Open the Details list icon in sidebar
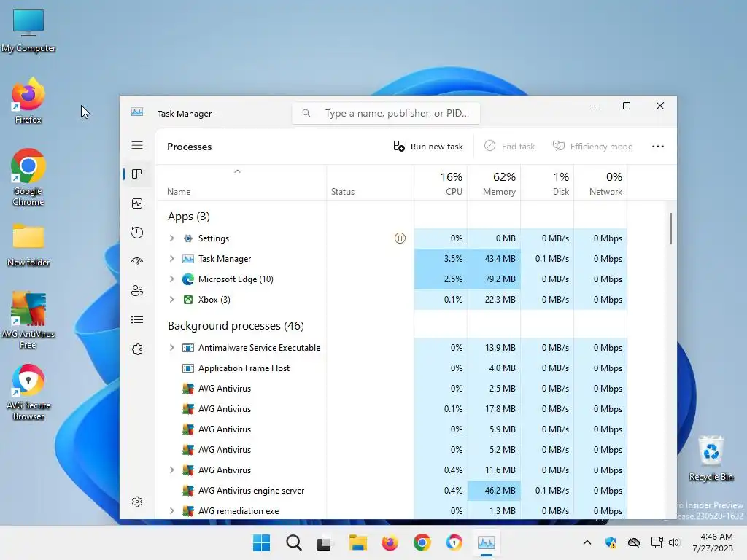 (137, 319)
